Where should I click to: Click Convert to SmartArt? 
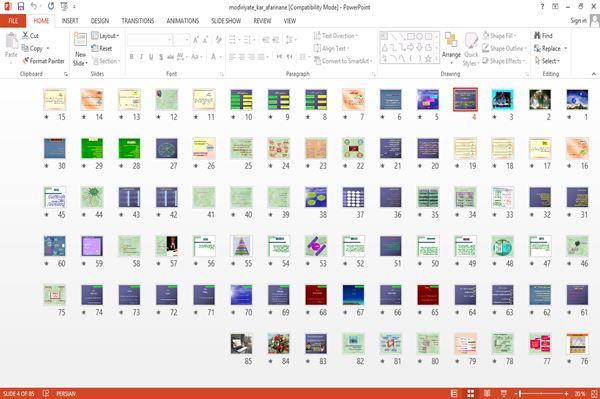pyautogui.click(x=343, y=61)
